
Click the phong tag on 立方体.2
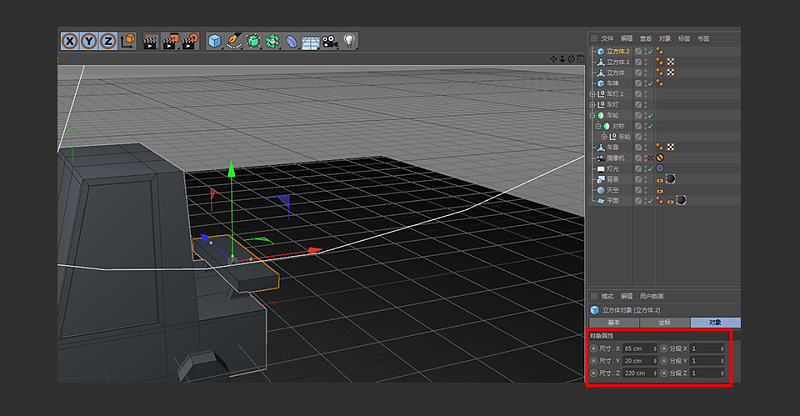pos(660,51)
